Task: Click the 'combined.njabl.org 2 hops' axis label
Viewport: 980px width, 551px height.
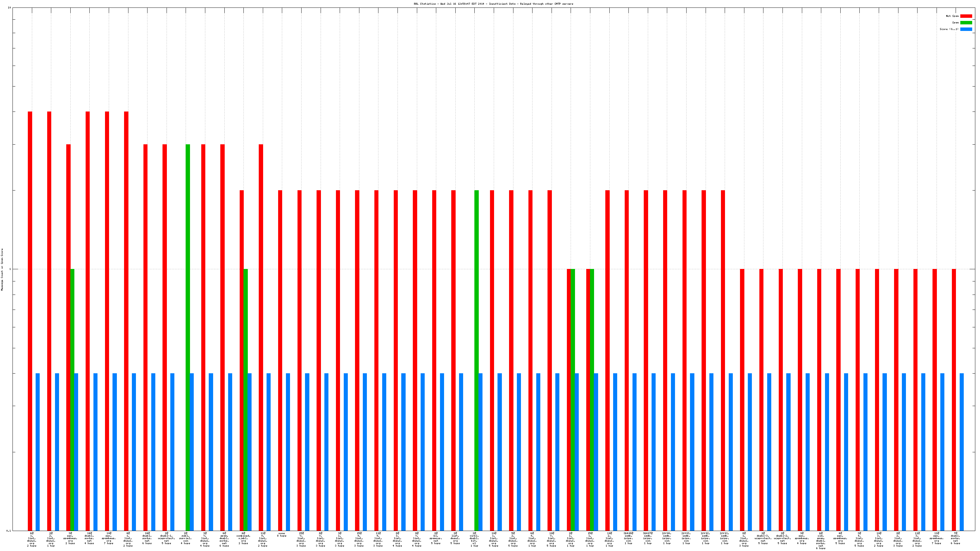Action: pos(243,538)
